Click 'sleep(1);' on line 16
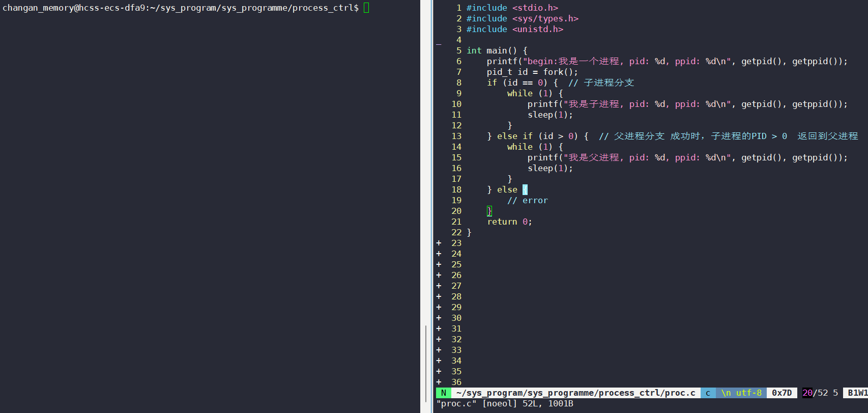868x413 pixels. 550,168
